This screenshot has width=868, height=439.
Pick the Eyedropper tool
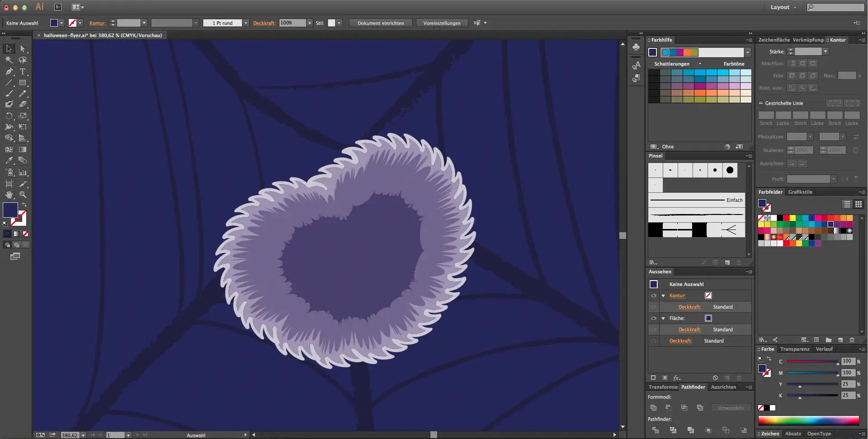pos(9,160)
